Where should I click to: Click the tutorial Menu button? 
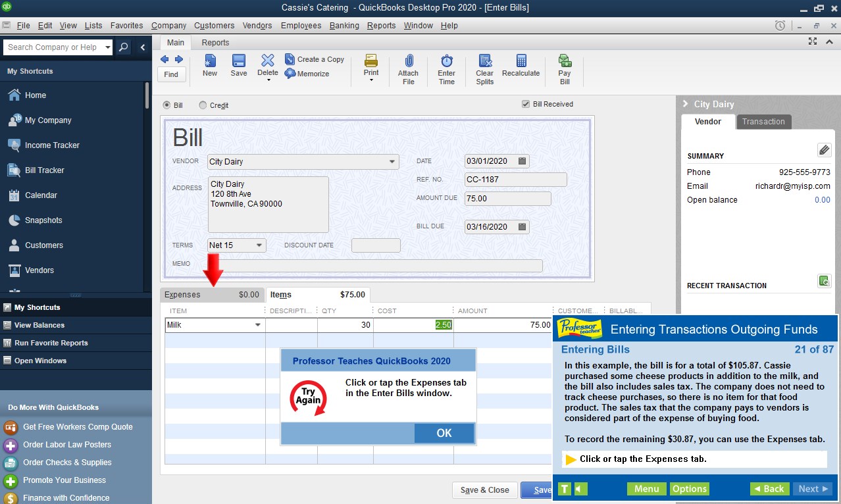[x=646, y=489]
